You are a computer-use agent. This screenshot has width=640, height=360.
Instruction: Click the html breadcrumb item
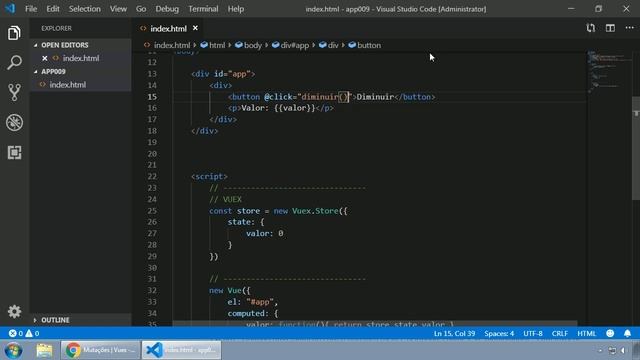click(213, 45)
